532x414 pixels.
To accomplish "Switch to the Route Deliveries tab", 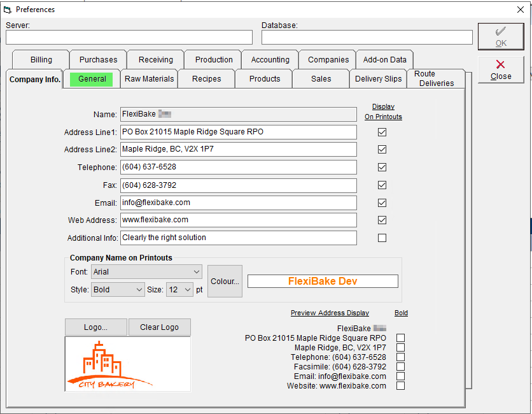I will point(436,78).
